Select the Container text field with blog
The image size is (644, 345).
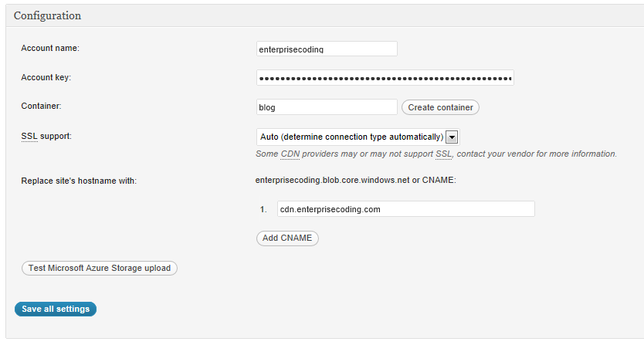327,107
